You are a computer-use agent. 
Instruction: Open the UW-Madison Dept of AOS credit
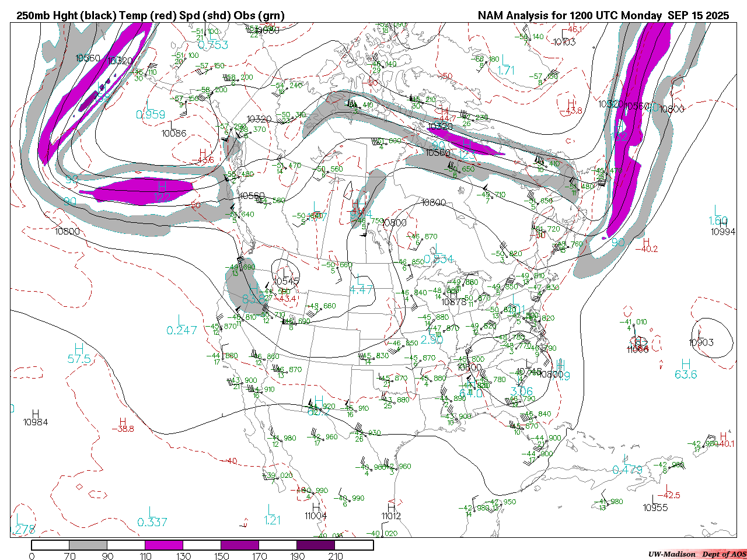[697, 554]
